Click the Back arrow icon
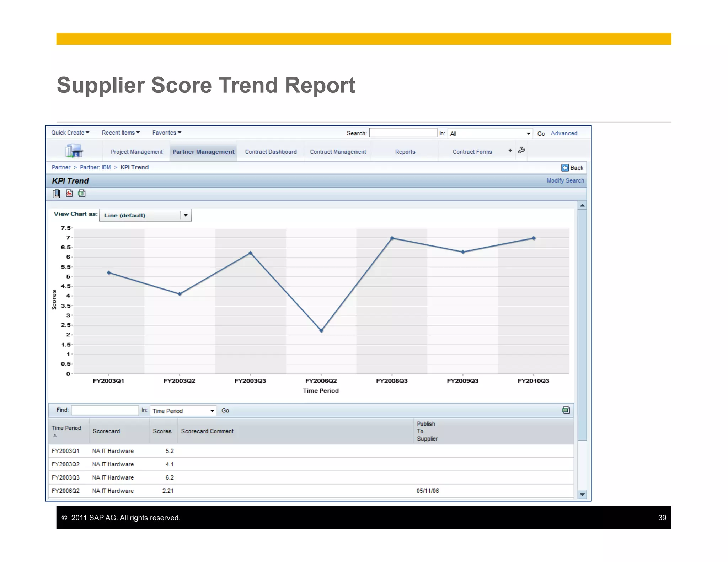 pyautogui.click(x=565, y=168)
